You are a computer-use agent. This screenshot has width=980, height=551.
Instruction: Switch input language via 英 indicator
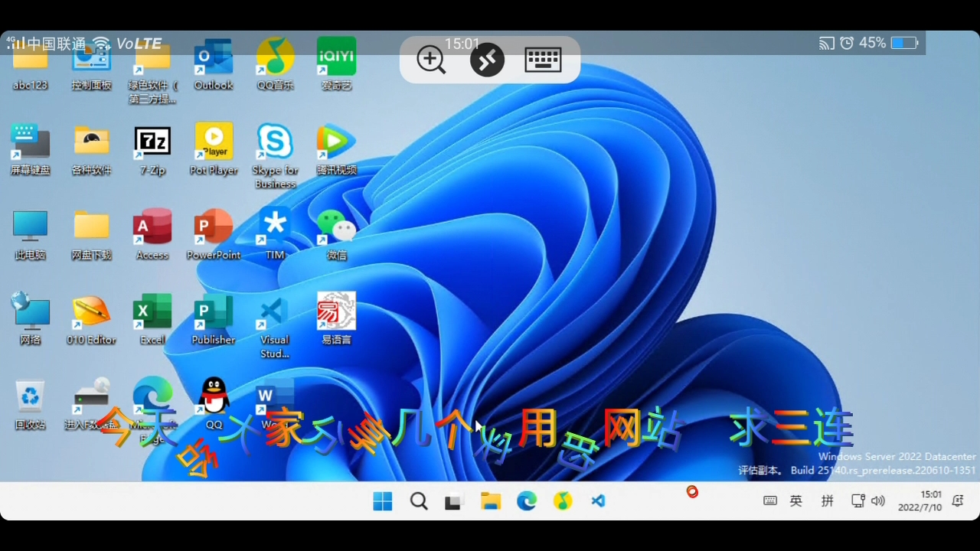point(796,500)
